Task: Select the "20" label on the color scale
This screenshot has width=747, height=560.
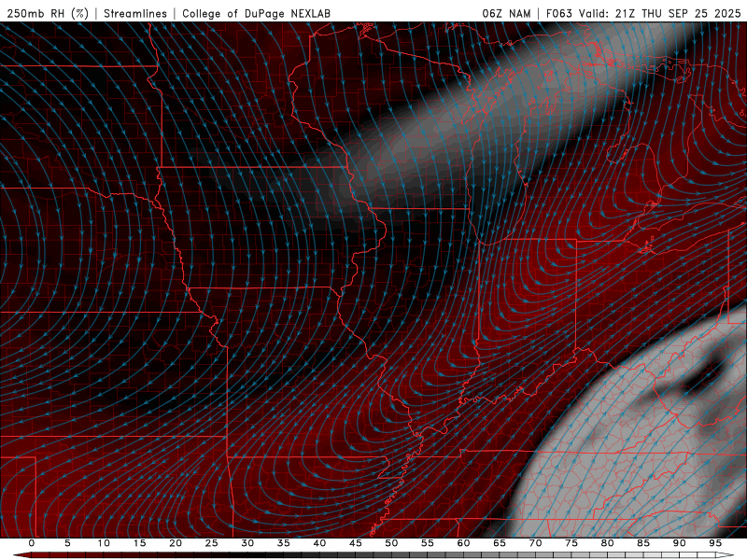Action: [x=176, y=543]
